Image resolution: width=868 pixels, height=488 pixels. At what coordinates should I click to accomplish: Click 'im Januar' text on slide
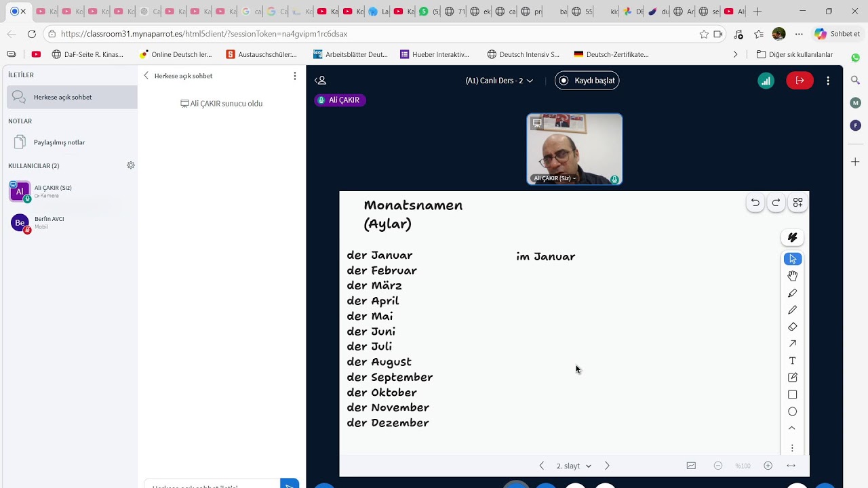(546, 256)
